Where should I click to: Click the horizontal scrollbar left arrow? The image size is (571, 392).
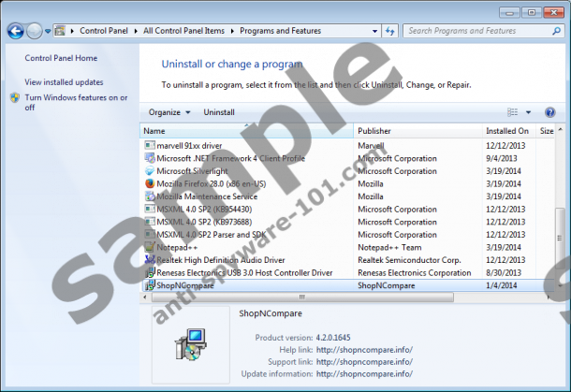[x=145, y=298]
